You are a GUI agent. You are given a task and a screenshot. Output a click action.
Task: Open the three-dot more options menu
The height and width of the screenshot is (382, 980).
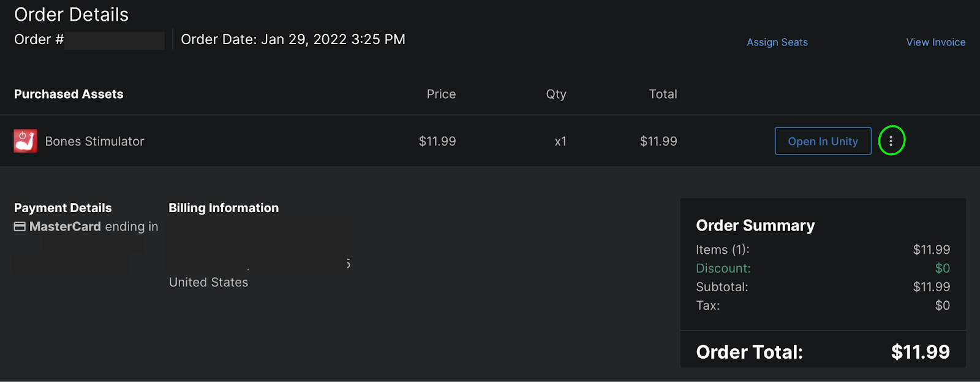[x=891, y=141]
